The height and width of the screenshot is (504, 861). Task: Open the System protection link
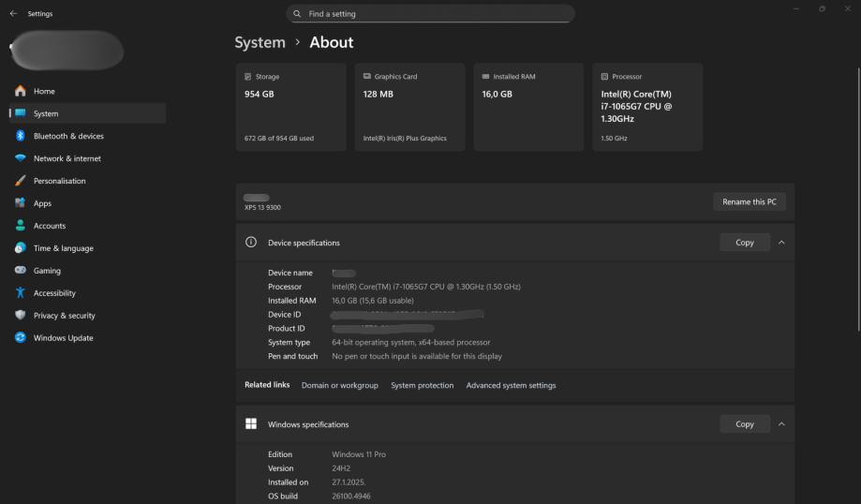tap(422, 385)
